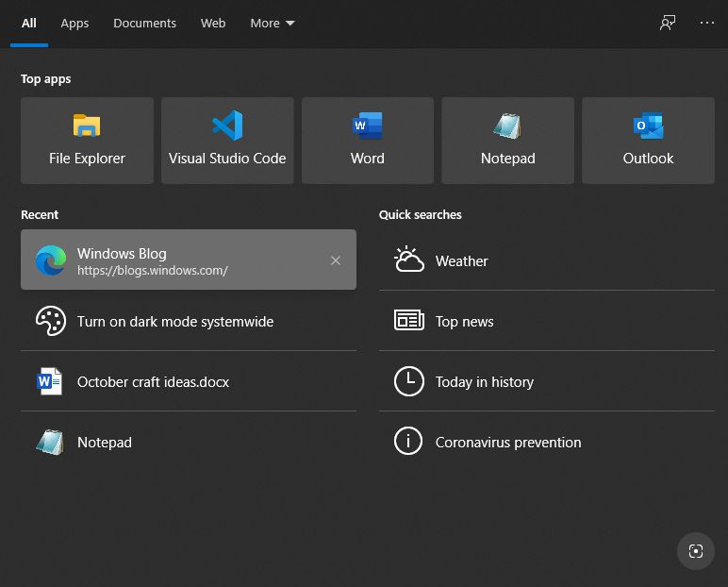Click the palette icon for dark mode
728x587 pixels.
coord(51,321)
